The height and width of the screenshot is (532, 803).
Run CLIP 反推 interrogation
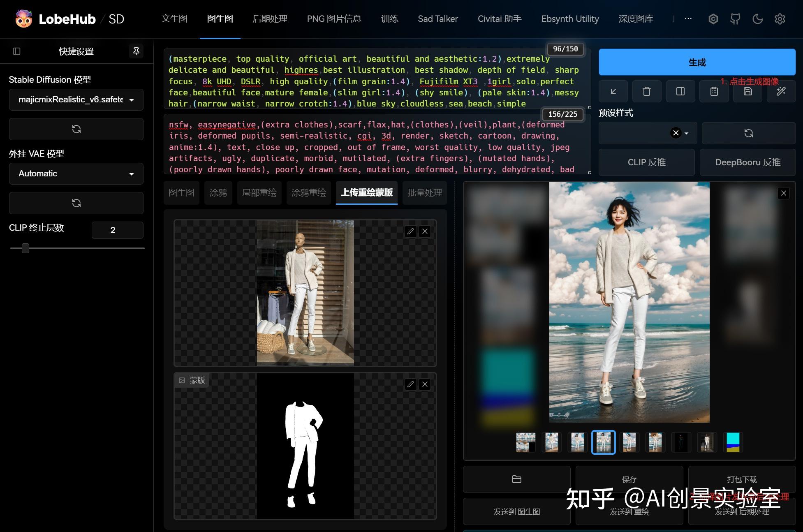pyautogui.click(x=646, y=162)
